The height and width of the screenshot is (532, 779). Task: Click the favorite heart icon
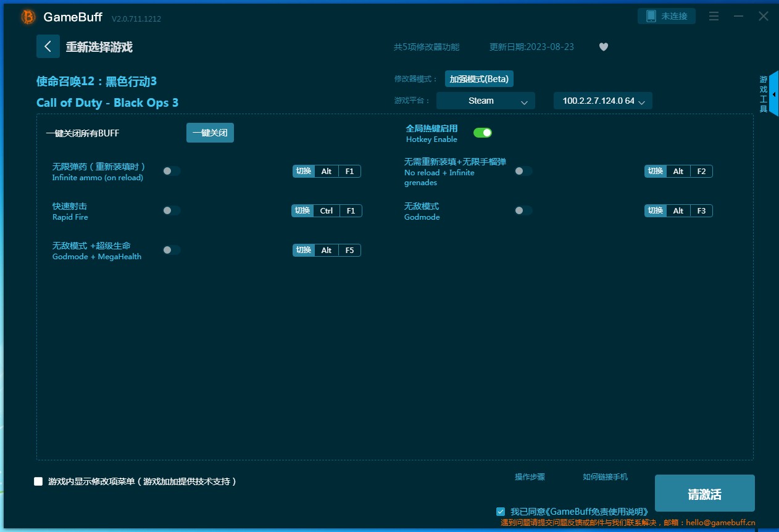pyautogui.click(x=604, y=47)
